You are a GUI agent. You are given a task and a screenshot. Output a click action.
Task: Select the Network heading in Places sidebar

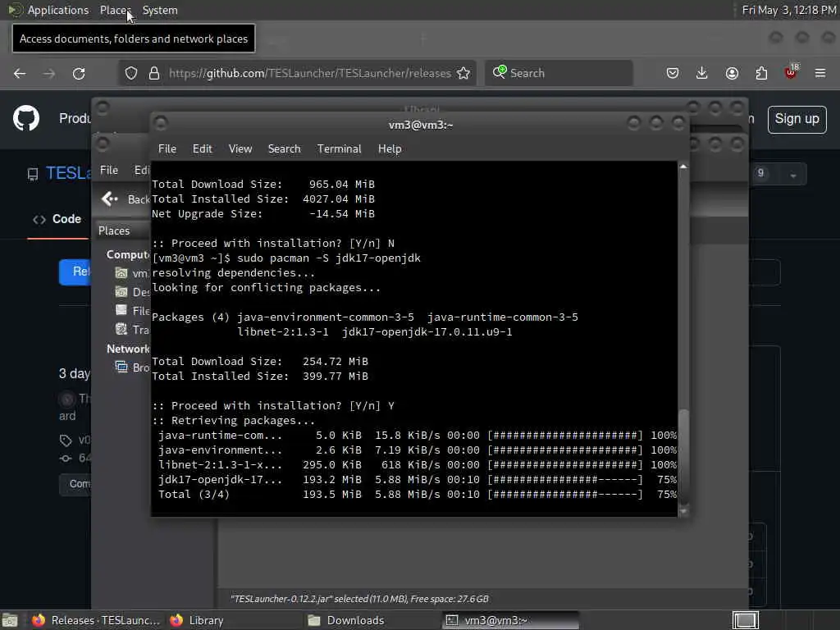128,349
